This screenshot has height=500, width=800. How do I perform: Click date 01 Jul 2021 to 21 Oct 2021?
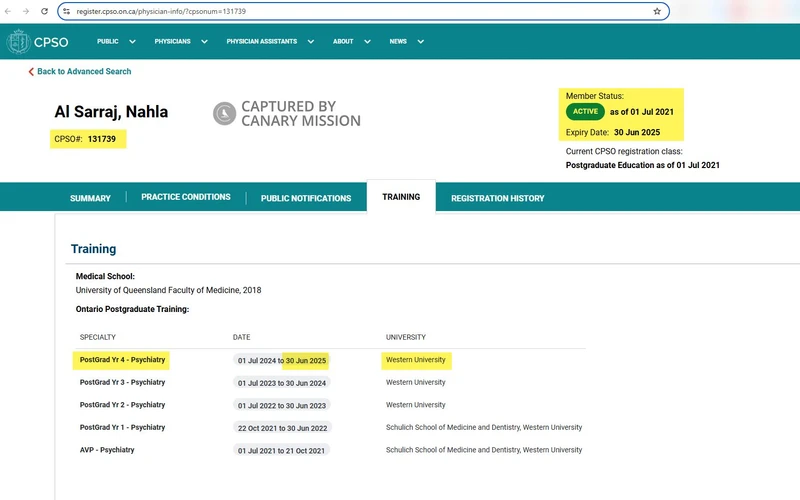[x=281, y=451]
